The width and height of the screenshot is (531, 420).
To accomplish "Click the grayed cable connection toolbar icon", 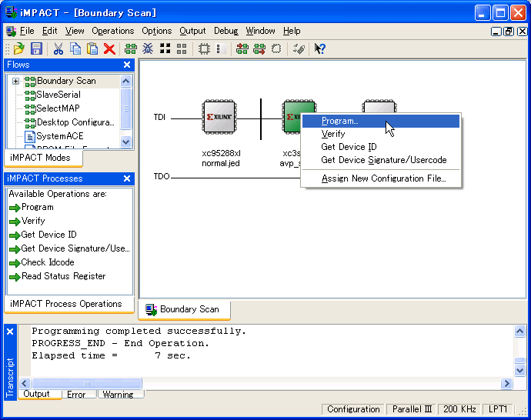I will coord(299,48).
